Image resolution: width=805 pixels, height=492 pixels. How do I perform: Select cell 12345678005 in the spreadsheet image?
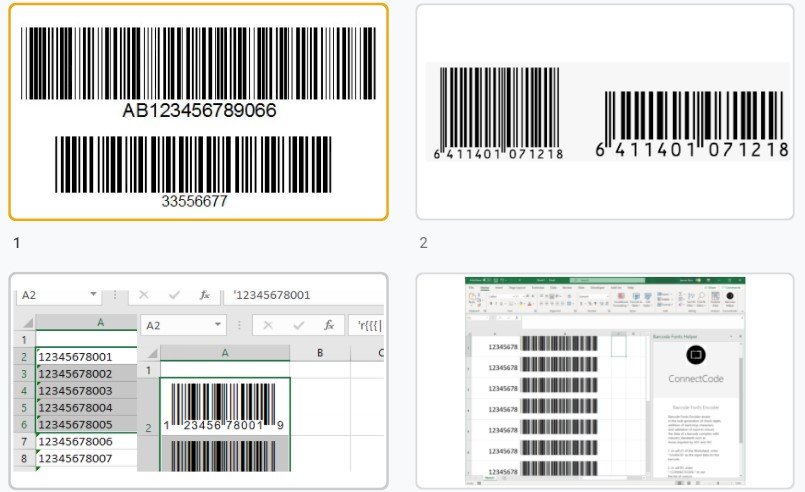87,424
